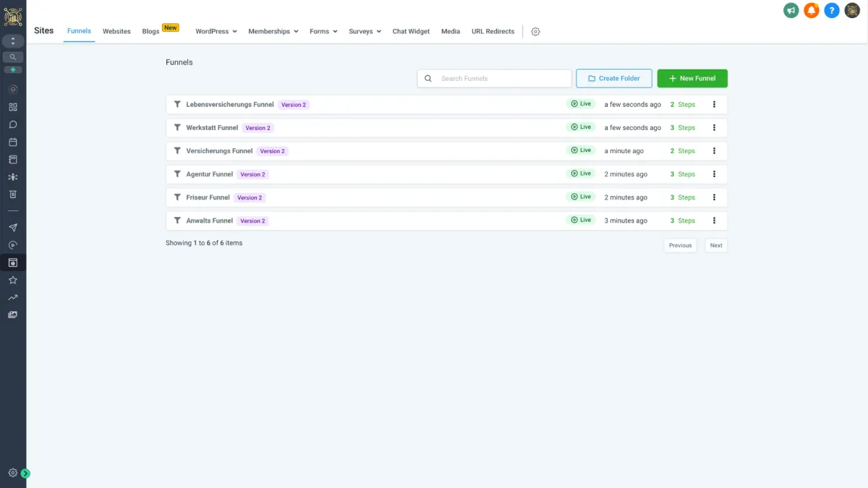Open the orange notifications bell
Screen dimensions: 868x488
coord(812,11)
